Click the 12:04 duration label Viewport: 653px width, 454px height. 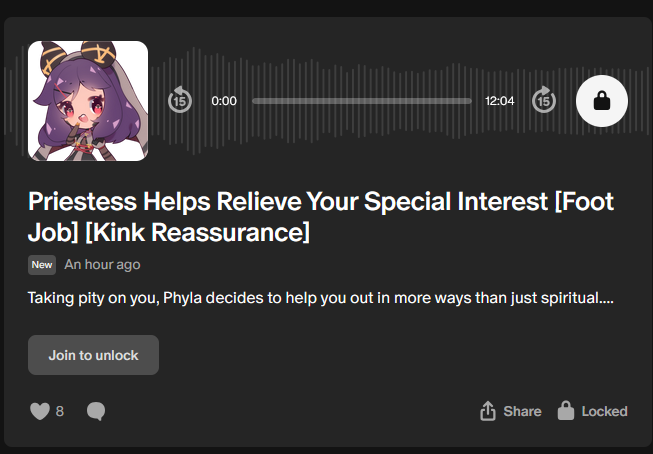pyautogui.click(x=500, y=101)
